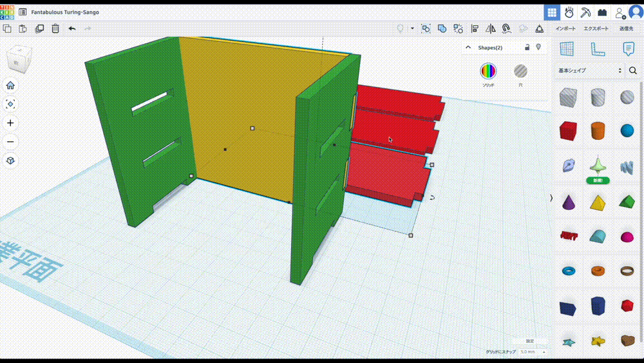Click the Delete trash can icon

[x=56, y=28]
